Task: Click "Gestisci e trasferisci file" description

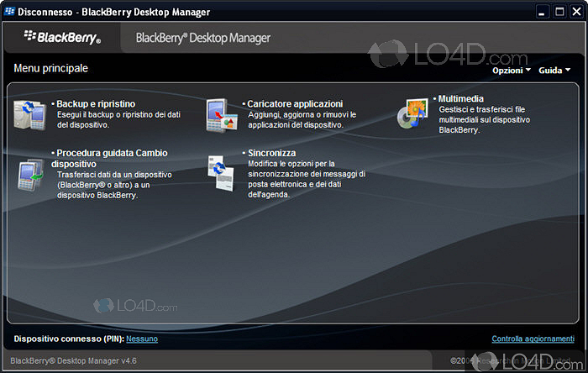Action: (484, 119)
